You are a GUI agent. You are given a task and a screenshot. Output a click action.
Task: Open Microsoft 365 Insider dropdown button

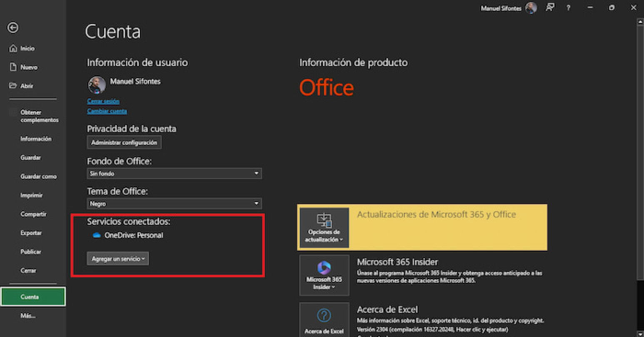(x=324, y=275)
